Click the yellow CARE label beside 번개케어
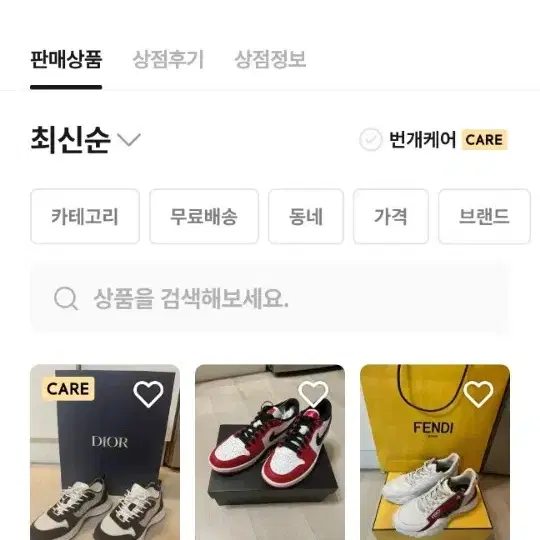The width and height of the screenshot is (540, 540). click(484, 140)
